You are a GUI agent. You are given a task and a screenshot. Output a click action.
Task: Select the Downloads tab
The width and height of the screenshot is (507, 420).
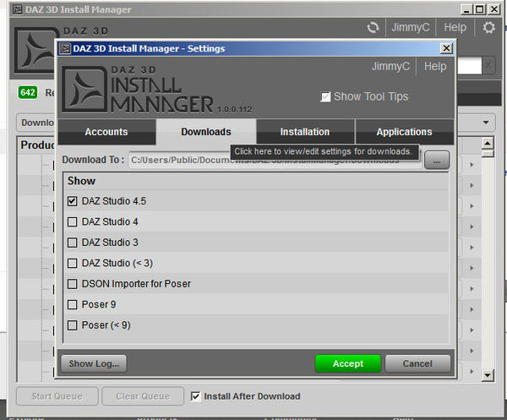(x=206, y=132)
